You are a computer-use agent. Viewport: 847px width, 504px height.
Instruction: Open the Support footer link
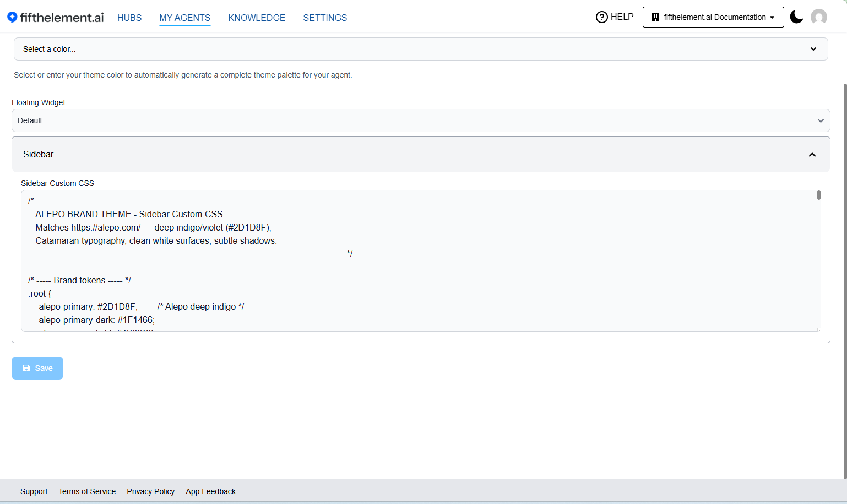(x=34, y=491)
